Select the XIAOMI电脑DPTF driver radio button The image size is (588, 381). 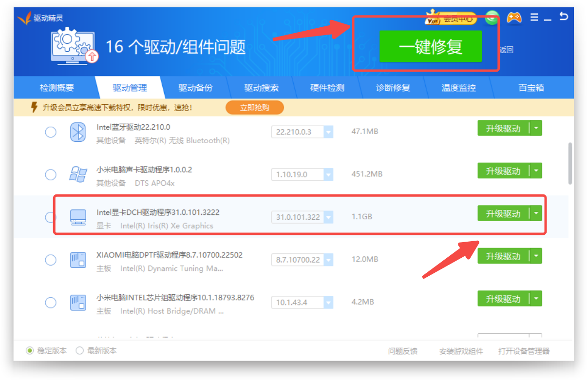coord(51,260)
